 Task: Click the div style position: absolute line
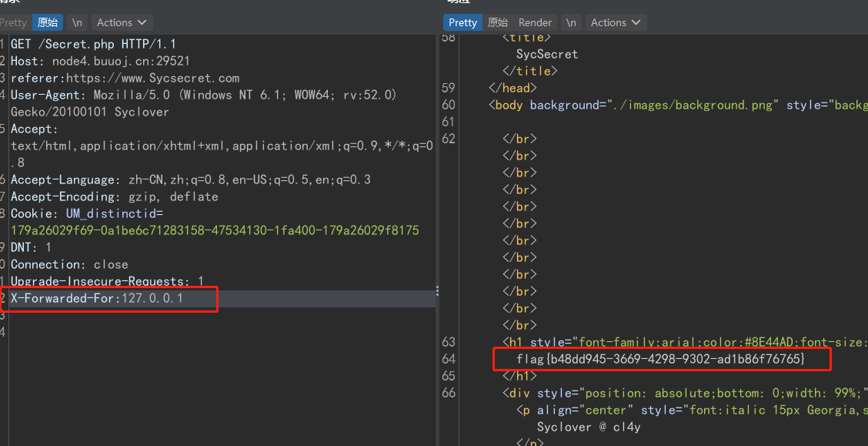[685, 393]
